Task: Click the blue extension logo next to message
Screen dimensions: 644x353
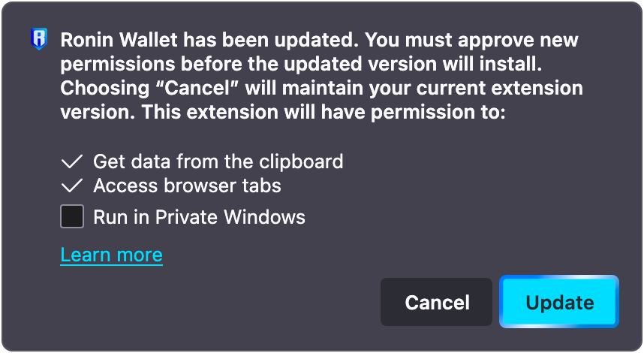Action: point(39,38)
